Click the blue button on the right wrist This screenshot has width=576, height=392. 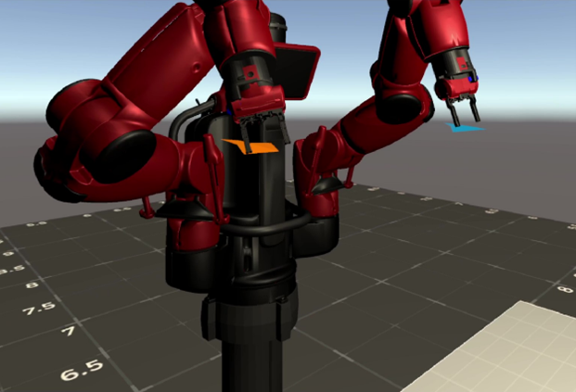click(472, 81)
